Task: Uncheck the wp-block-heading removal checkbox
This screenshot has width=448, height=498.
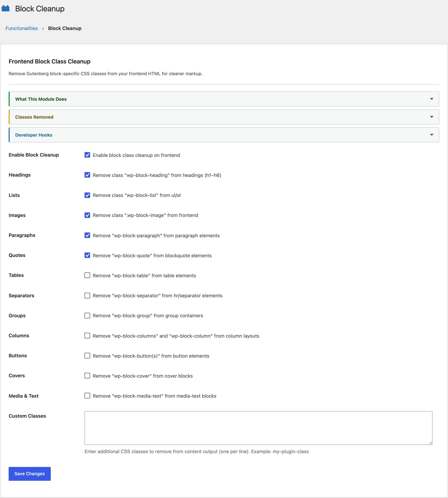Action: click(x=87, y=175)
